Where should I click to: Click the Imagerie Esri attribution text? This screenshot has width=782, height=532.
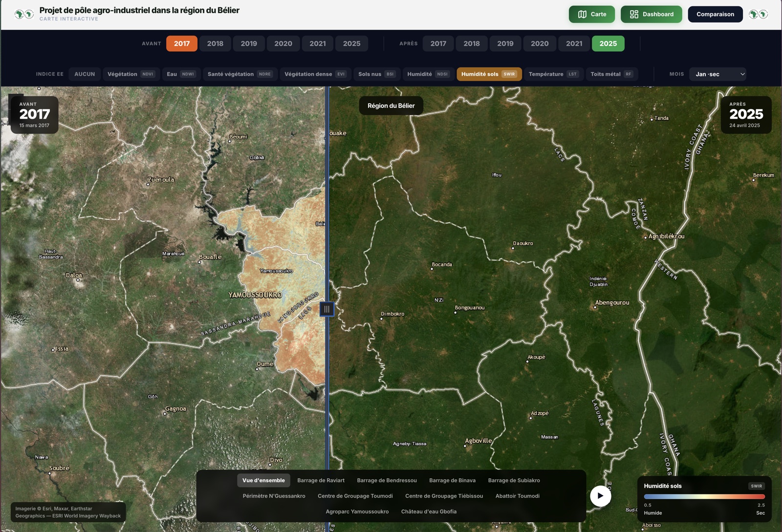(68, 512)
